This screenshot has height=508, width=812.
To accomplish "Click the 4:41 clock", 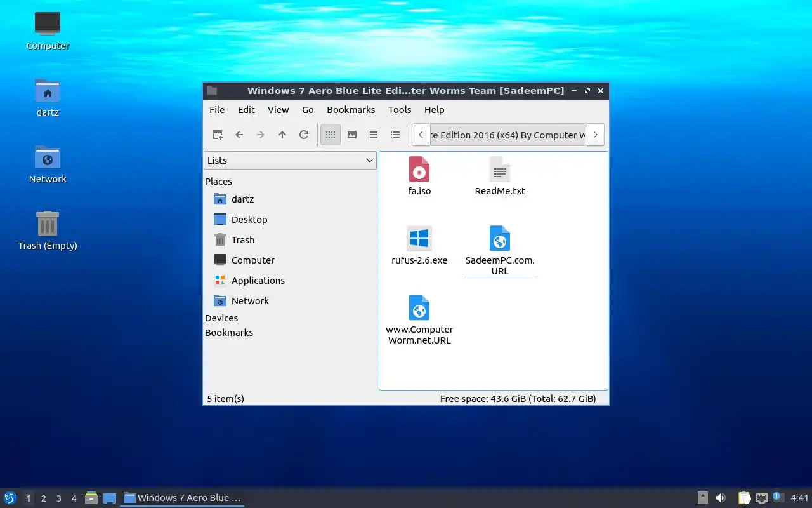I will pyautogui.click(x=799, y=498).
